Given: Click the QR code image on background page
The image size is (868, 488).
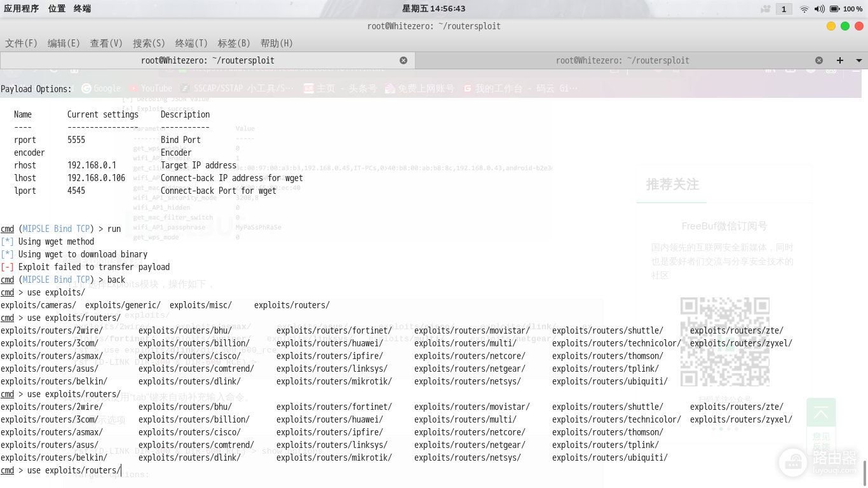Looking at the screenshot, I should tap(725, 342).
